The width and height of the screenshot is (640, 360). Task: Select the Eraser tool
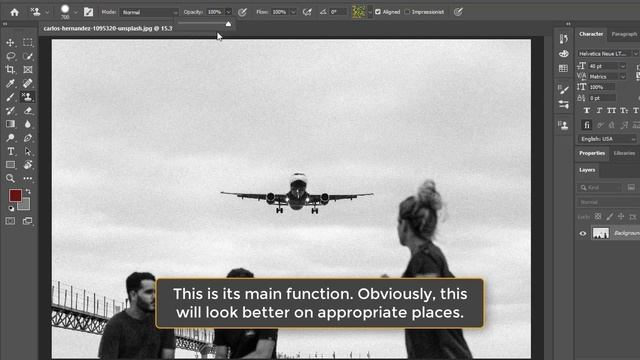pos(28,111)
